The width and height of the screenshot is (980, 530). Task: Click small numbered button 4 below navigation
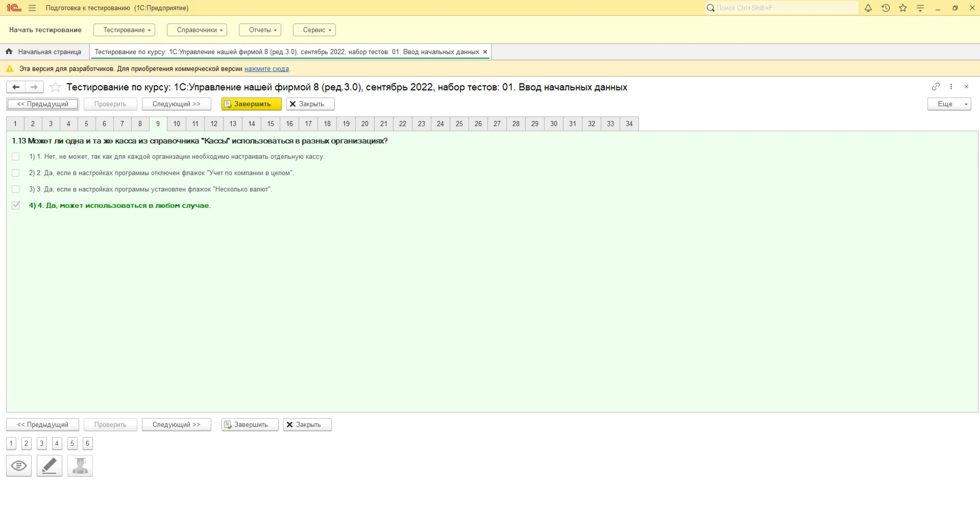57,443
